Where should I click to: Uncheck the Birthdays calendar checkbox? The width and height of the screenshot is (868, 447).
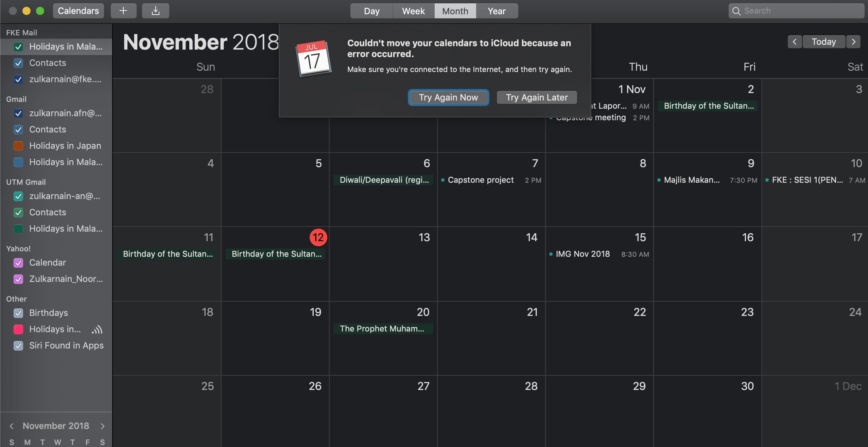click(x=18, y=313)
